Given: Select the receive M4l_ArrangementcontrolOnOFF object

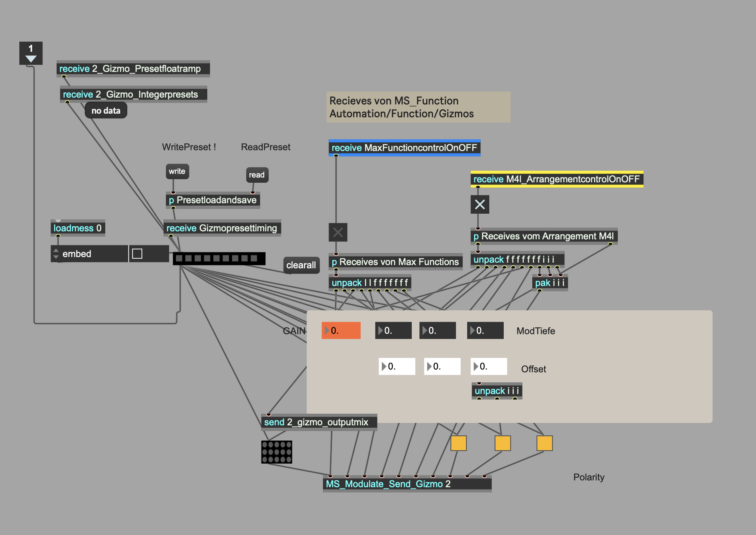Looking at the screenshot, I should click(x=557, y=179).
